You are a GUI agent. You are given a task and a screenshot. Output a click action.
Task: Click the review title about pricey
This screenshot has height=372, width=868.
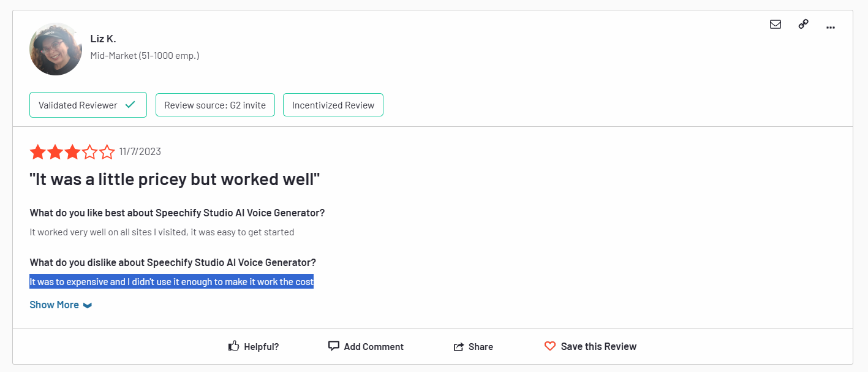(175, 179)
